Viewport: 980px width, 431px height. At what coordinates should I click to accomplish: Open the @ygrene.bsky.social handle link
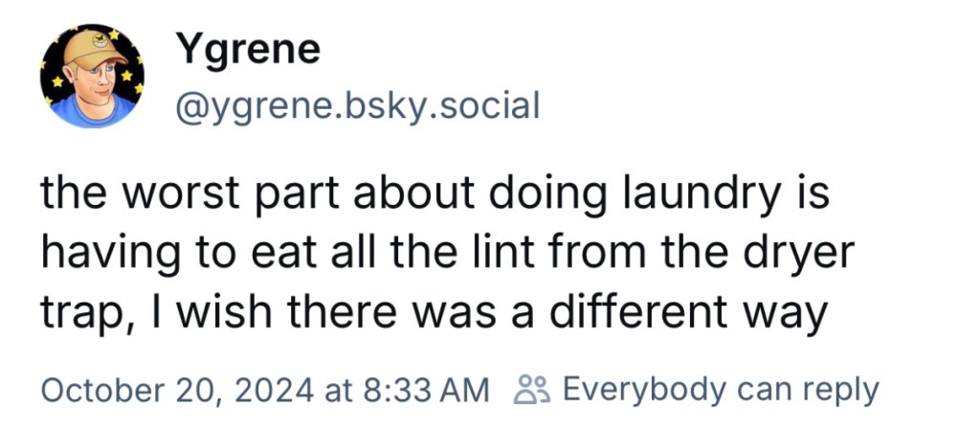click(357, 105)
